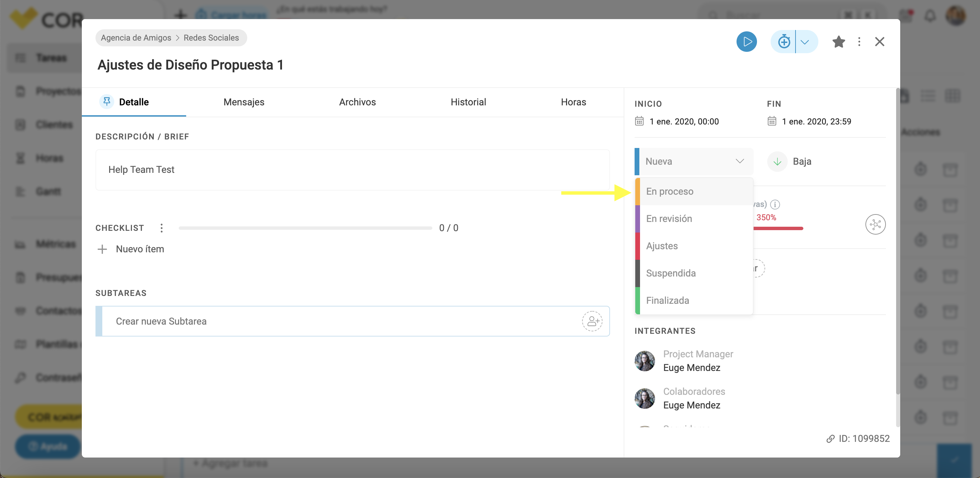
Task: Switch to the Mensajes tab
Action: 244,102
